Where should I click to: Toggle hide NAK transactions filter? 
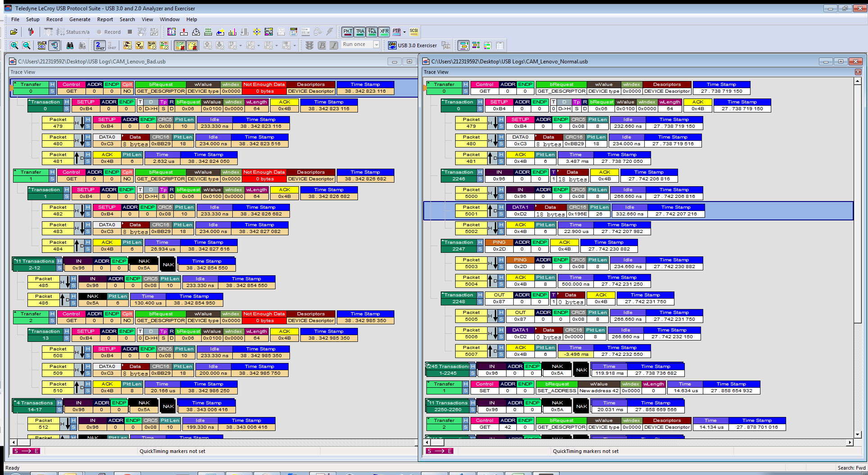pyautogui.click(x=152, y=45)
